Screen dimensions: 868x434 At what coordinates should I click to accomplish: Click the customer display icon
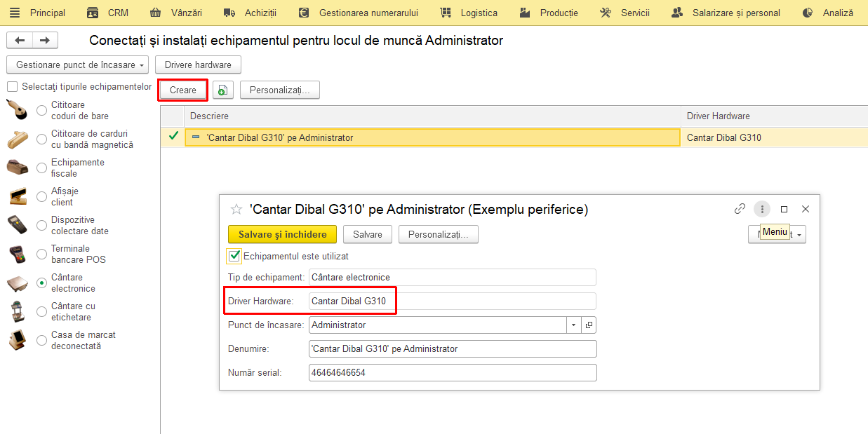coord(17,196)
